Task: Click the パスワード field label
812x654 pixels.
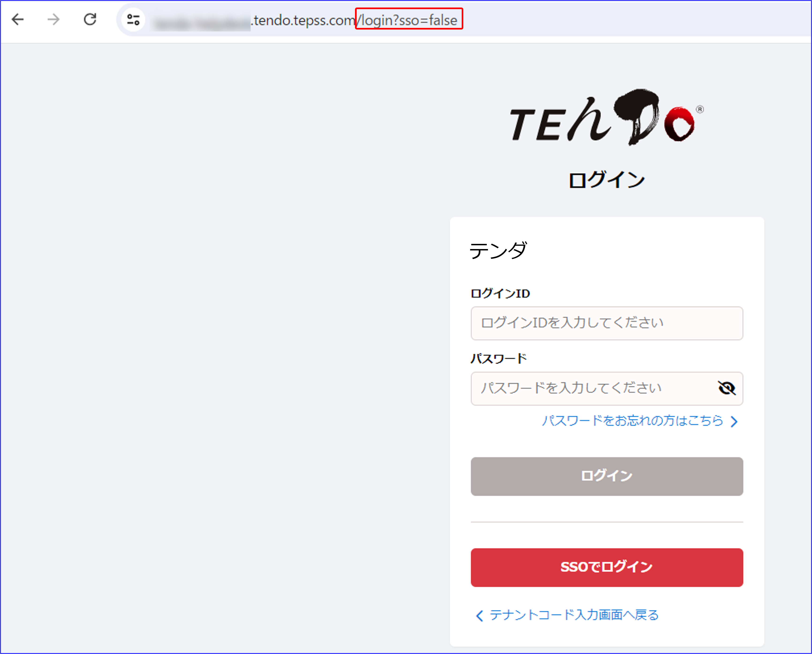Action: [499, 358]
